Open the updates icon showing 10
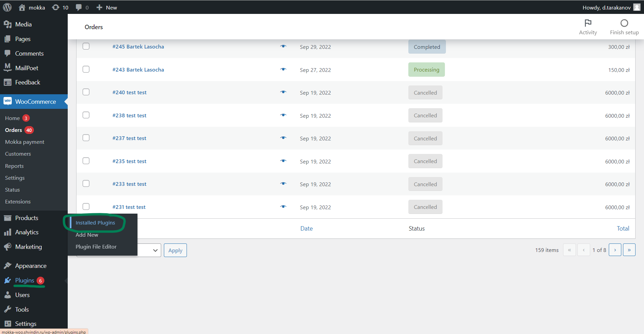 [56, 7]
